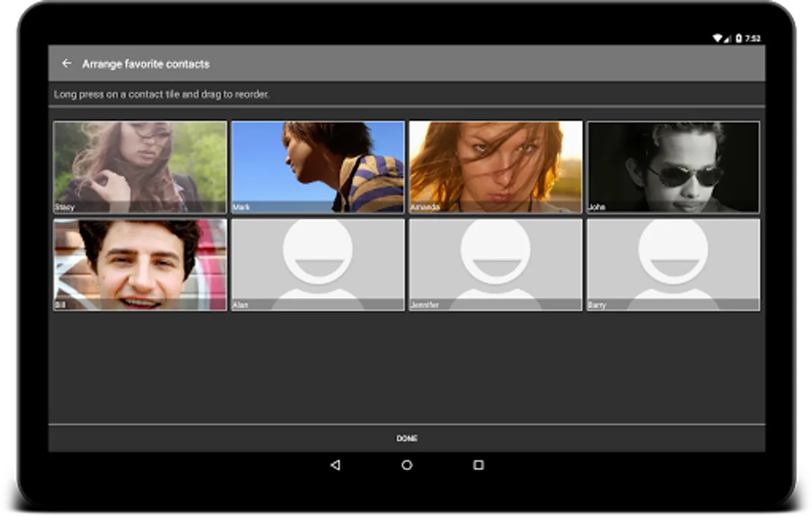Click the long-press reorder instruction text
The image size is (812, 517).
pyautogui.click(x=161, y=94)
